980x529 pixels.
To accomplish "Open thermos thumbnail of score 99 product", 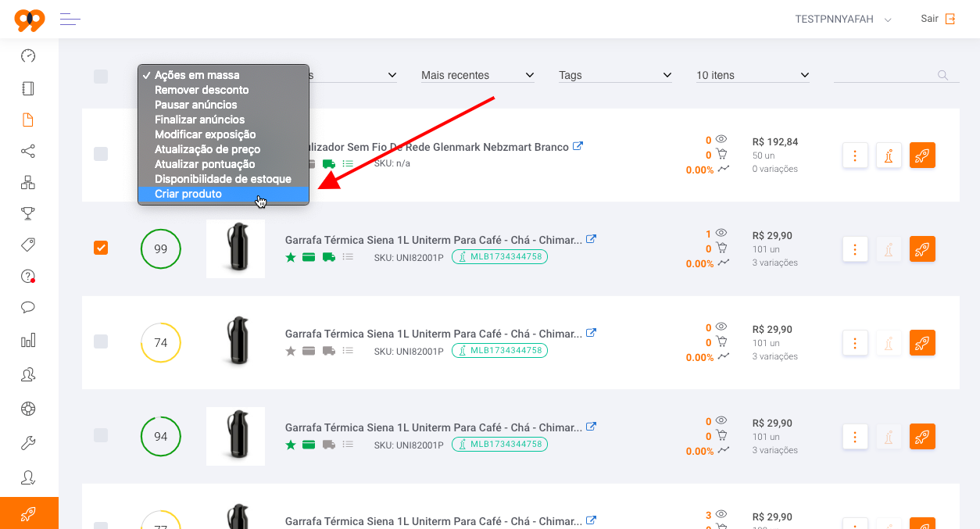I will coord(235,248).
